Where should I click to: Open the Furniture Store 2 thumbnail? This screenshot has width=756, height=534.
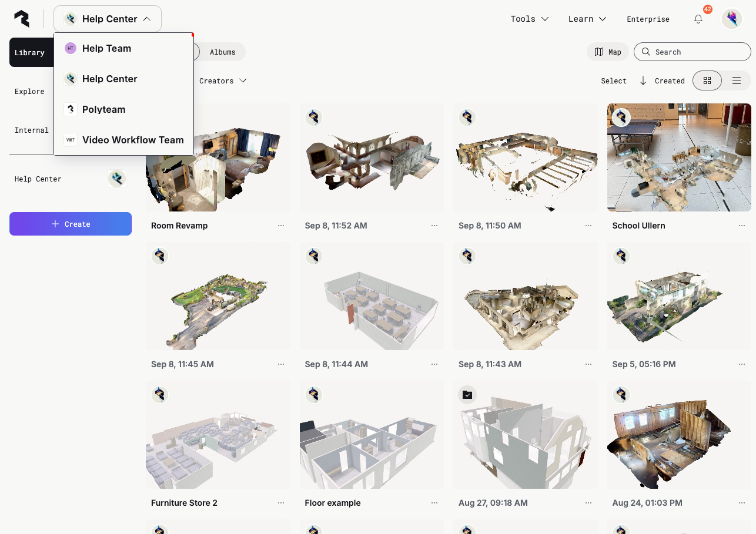[218, 435]
